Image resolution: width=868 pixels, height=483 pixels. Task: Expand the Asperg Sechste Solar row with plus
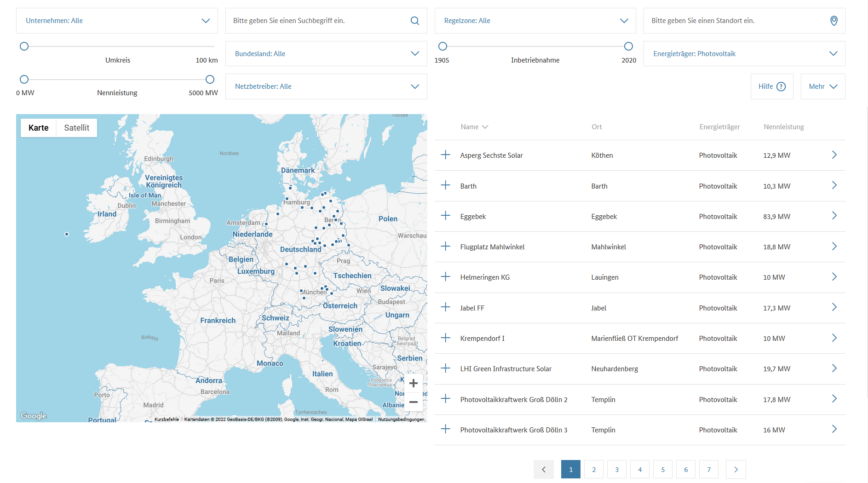[x=445, y=155]
